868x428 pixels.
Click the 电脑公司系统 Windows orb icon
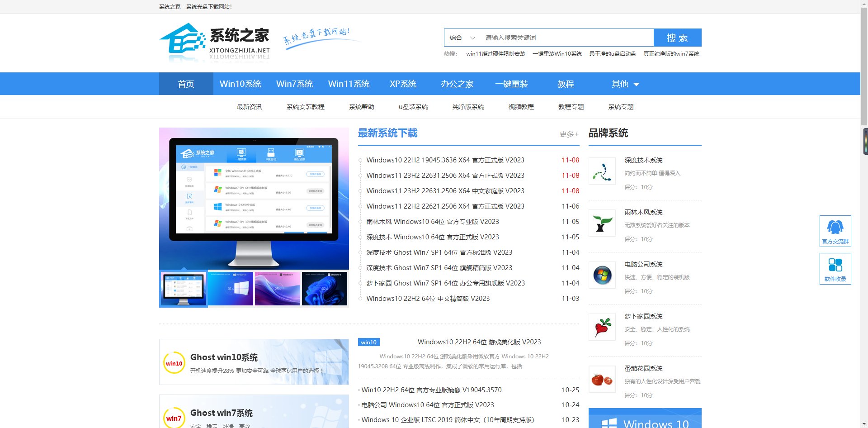pos(602,275)
